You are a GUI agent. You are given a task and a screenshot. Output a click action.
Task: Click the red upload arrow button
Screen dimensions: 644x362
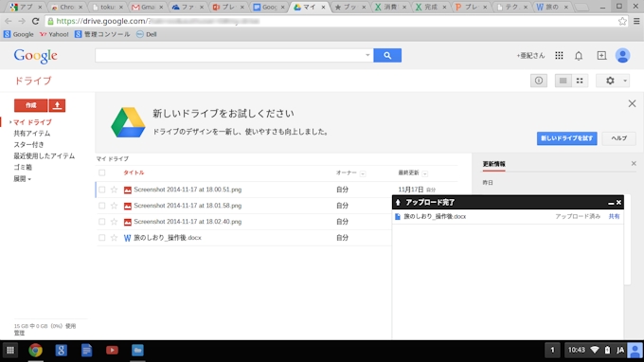[x=57, y=105]
